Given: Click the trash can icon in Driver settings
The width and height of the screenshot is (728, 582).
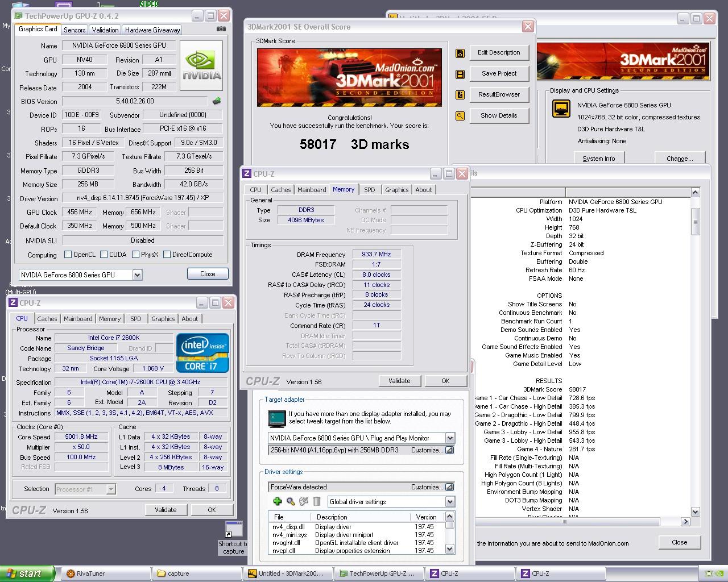Looking at the screenshot, I should [317, 501].
